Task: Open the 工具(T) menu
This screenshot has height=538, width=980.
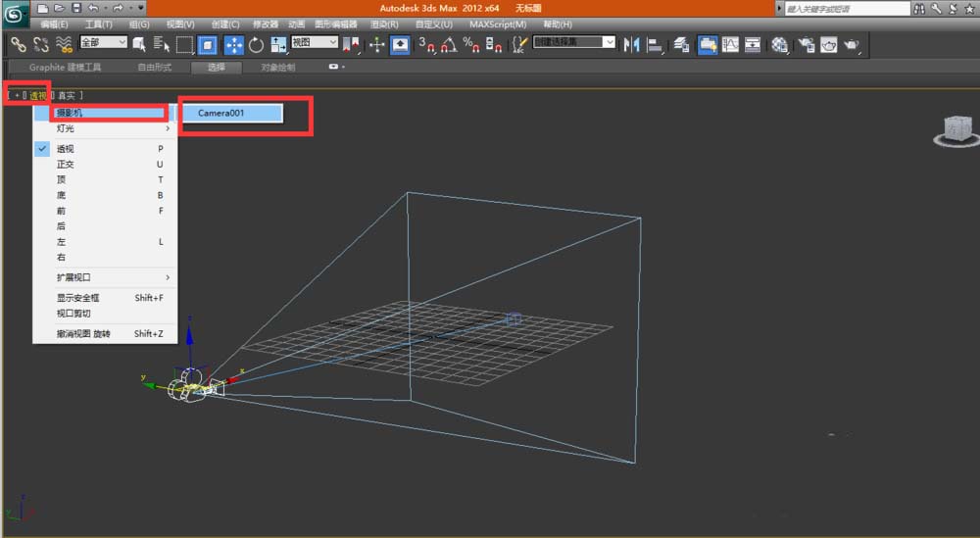Action: point(99,24)
